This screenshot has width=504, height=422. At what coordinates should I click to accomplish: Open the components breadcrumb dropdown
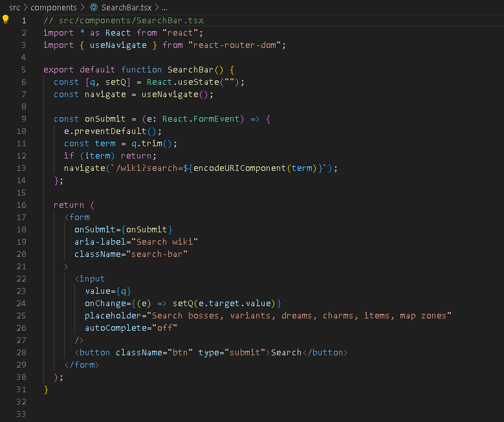[53, 7]
